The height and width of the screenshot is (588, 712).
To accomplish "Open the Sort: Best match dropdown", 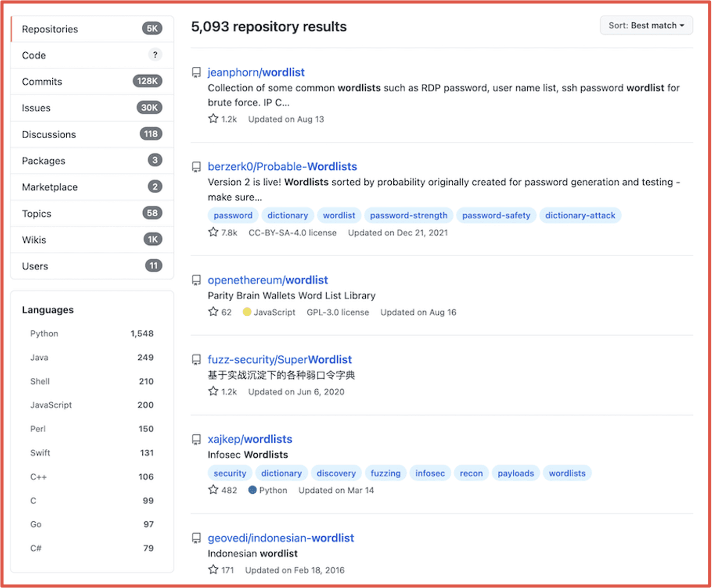I will tap(646, 25).
